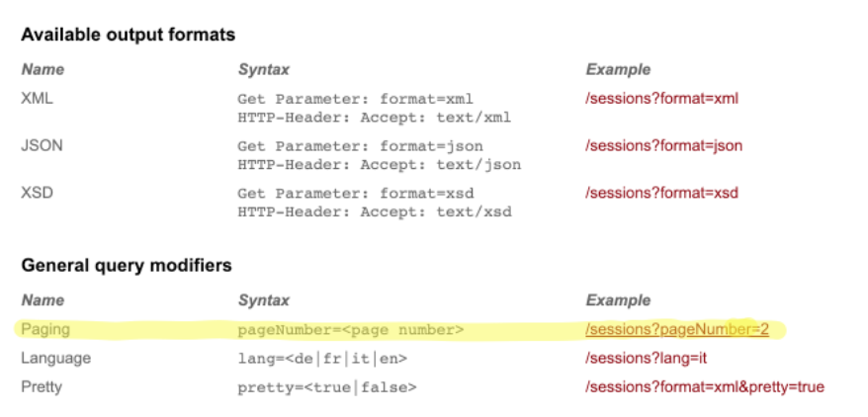Open the format=xml&pretty=true example link
The image size is (868, 417).
pyautogui.click(x=704, y=386)
